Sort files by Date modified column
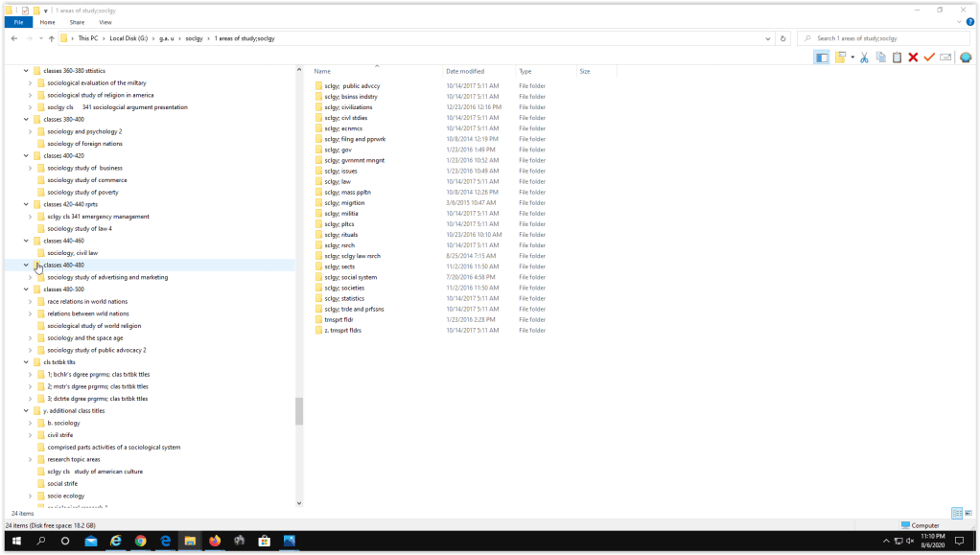980x555 pixels. pos(465,72)
